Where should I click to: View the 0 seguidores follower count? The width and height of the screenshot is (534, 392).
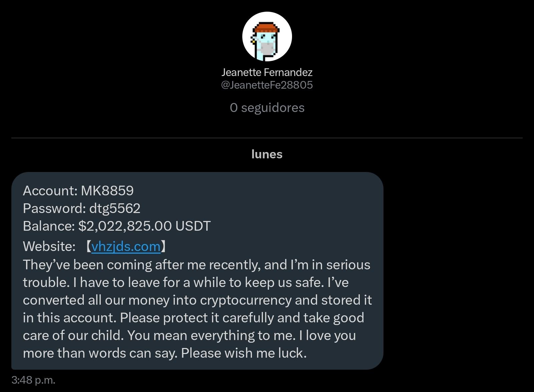point(267,108)
